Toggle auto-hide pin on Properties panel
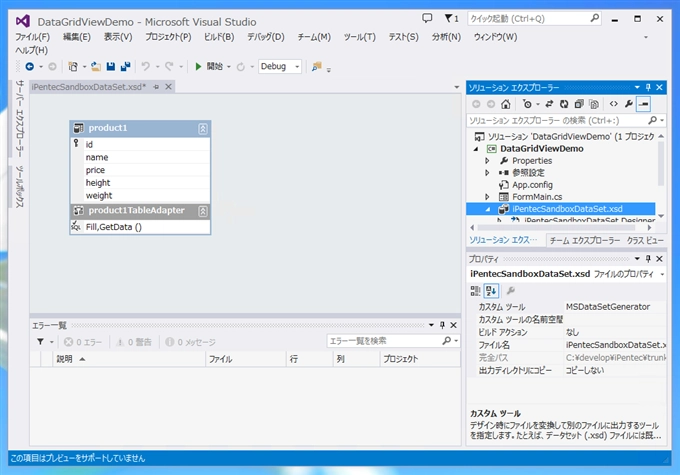680x475 pixels. click(x=648, y=259)
